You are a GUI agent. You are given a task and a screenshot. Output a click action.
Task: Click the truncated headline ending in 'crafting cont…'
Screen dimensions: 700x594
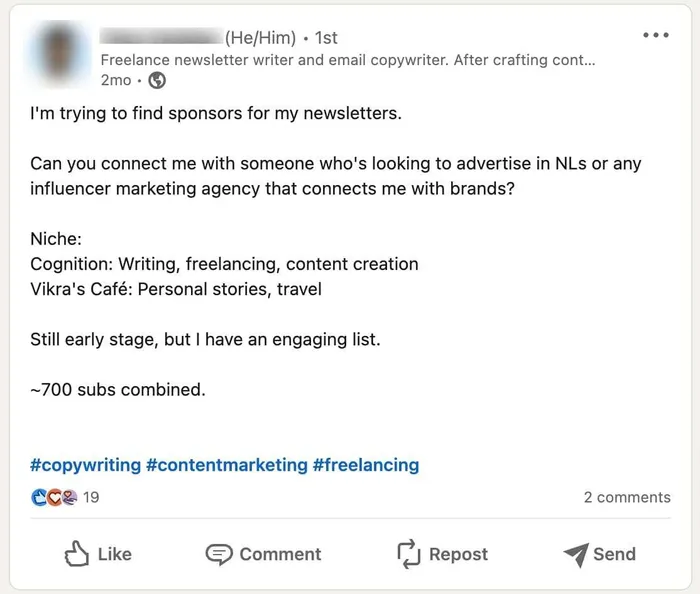coord(348,60)
